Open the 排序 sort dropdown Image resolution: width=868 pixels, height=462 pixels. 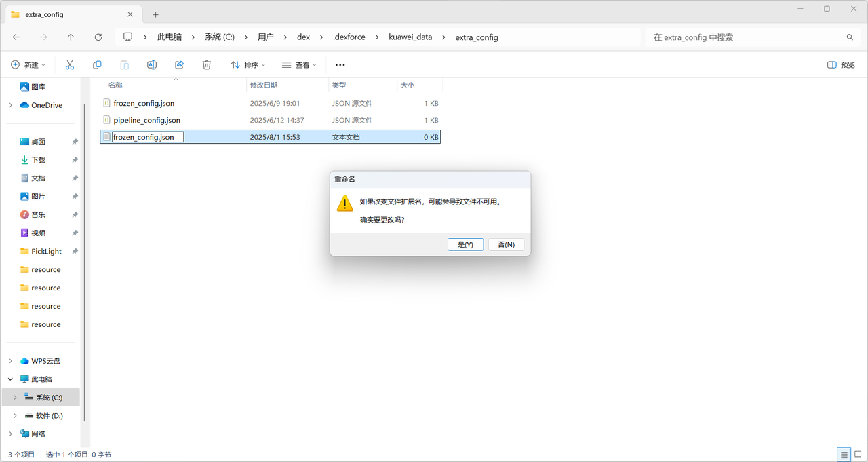tap(248, 64)
